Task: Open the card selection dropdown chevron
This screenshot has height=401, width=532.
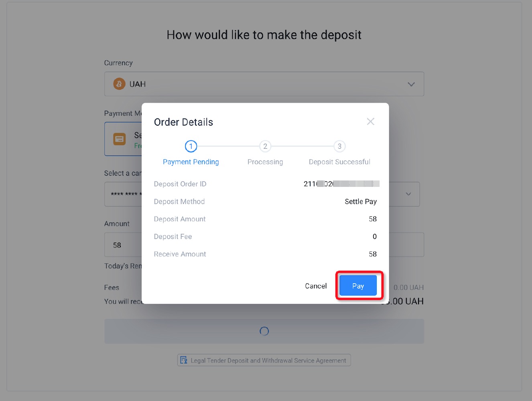Action: point(408,194)
